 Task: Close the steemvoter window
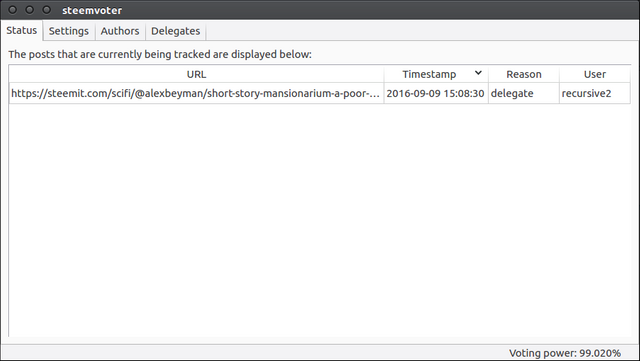(x=12, y=10)
